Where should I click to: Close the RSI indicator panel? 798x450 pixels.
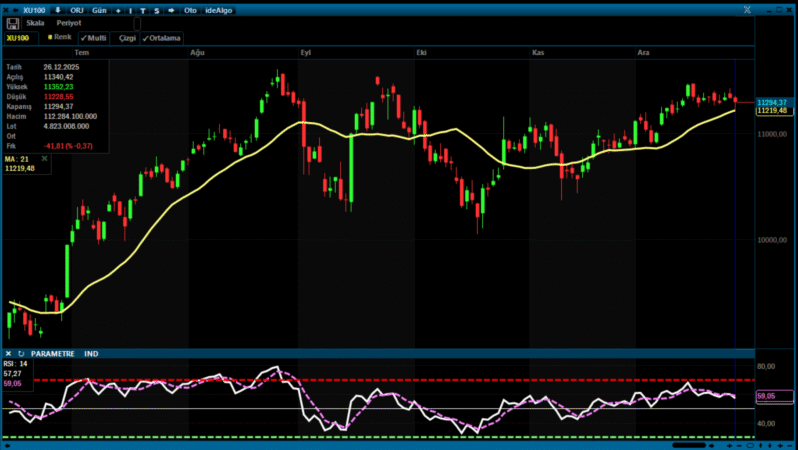tap(8, 354)
